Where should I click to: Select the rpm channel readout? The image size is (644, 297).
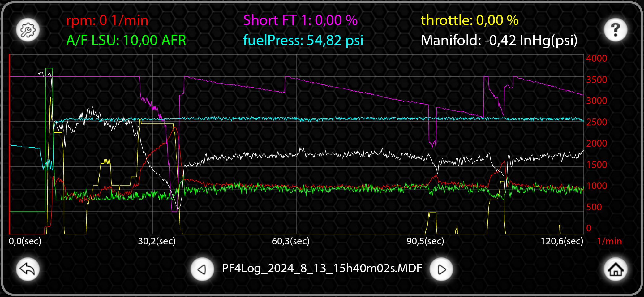[107, 20]
